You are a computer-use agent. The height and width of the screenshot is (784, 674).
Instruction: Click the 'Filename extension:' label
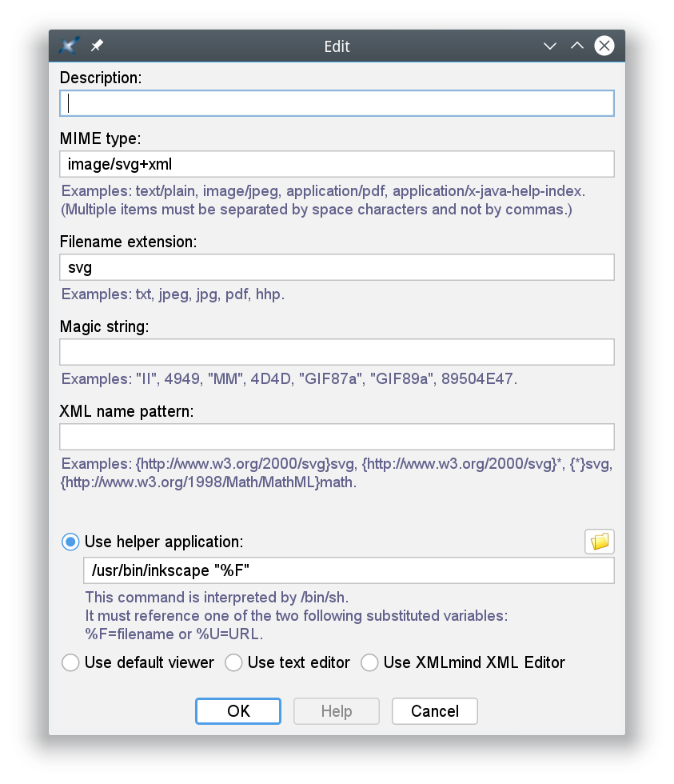point(129,242)
